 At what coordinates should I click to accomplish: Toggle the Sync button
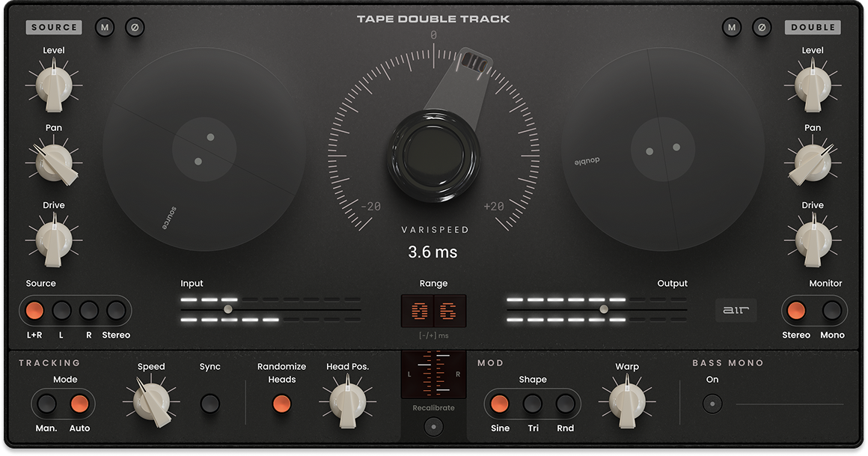point(210,404)
